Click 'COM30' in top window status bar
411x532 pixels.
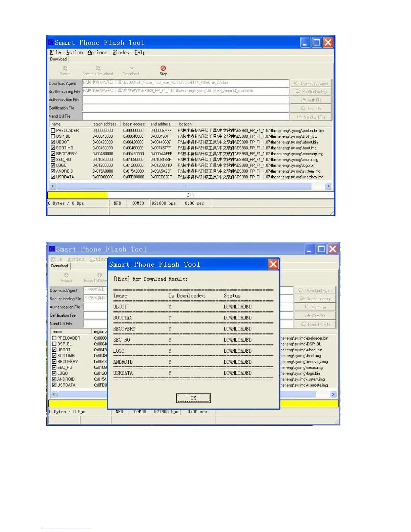click(138, 203)
